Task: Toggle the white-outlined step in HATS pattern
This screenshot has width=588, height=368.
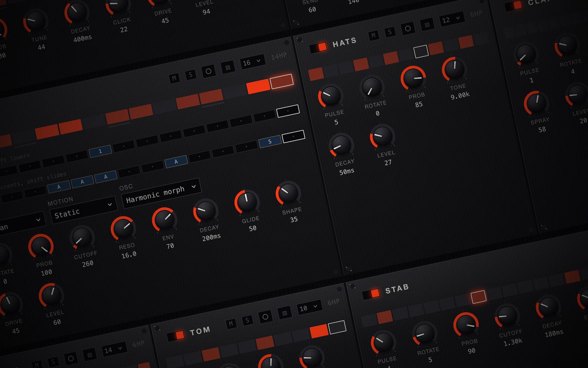Action: (421, 52)
